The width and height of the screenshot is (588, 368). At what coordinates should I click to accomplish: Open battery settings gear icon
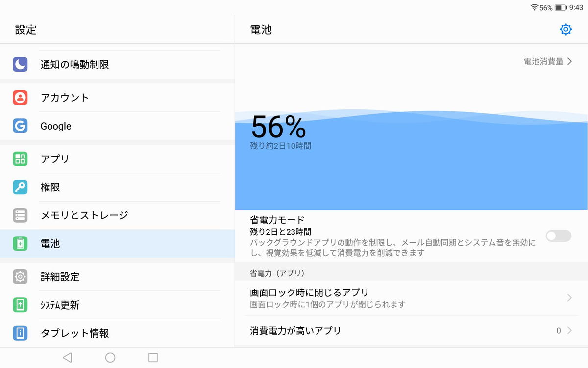point(565,29)
